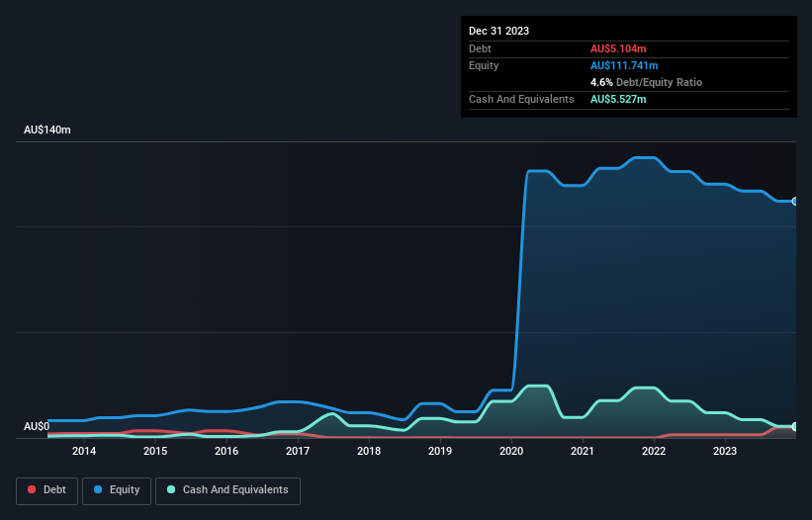
Task: Click the blue Equity legend dot
Action: tap(98, 489)
